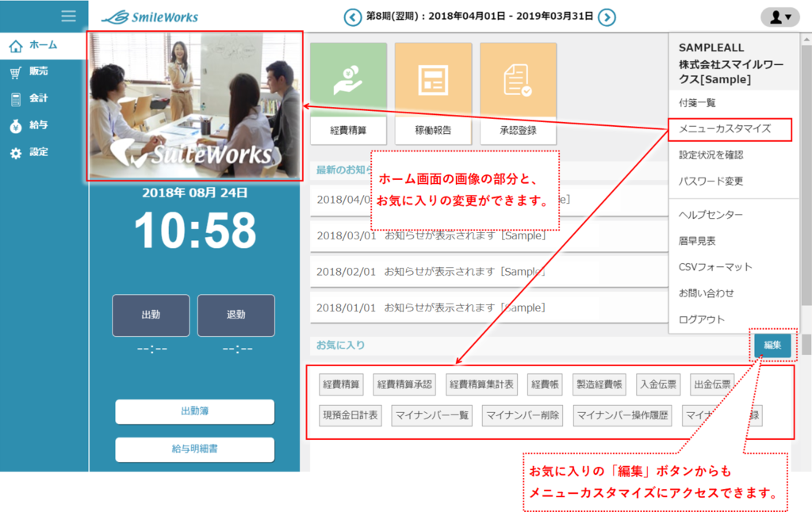Image resolution: width=812 pixels, height=512 pixels.
Task: Select 設定状況を確認 from user menu
Action: [x=711, y=155]
